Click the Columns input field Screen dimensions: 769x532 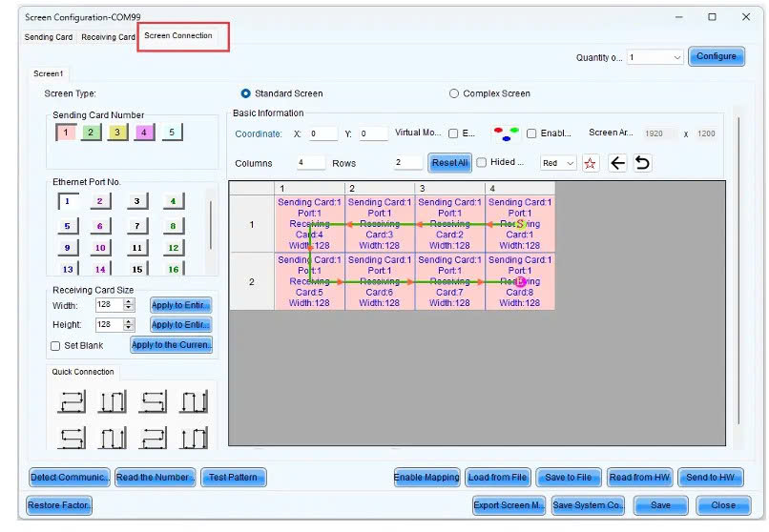coord(310,163)
